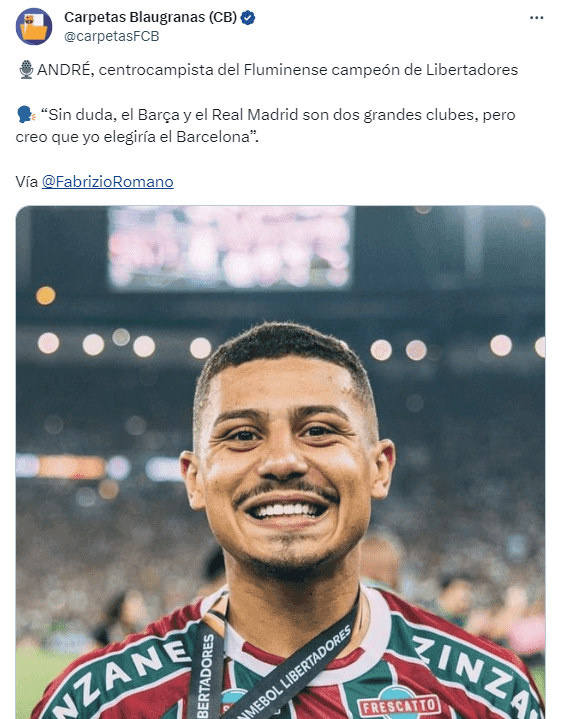The width and height of the screenshot is (561, 719).
Task: Follow the @FabrizioRomano mention link
Action: click(x=107, y=182)
